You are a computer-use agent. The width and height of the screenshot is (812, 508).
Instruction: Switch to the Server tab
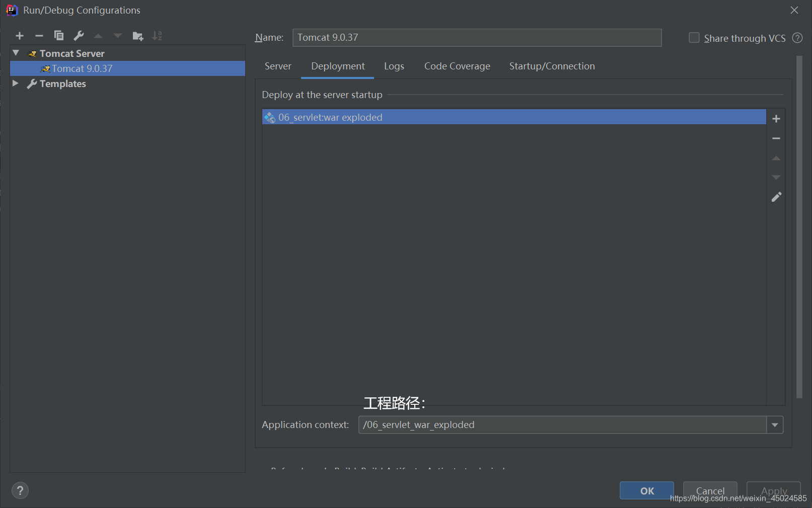(x=278, y=66)
